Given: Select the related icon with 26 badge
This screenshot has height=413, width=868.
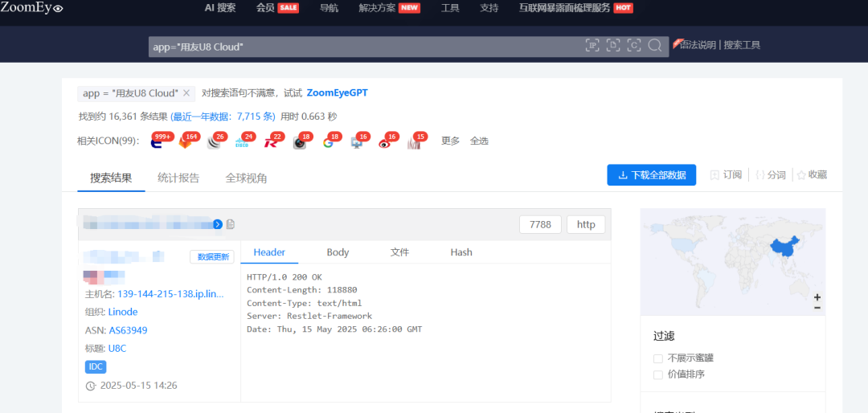Looking at the screenshot, I should click(x=214, y=142).
